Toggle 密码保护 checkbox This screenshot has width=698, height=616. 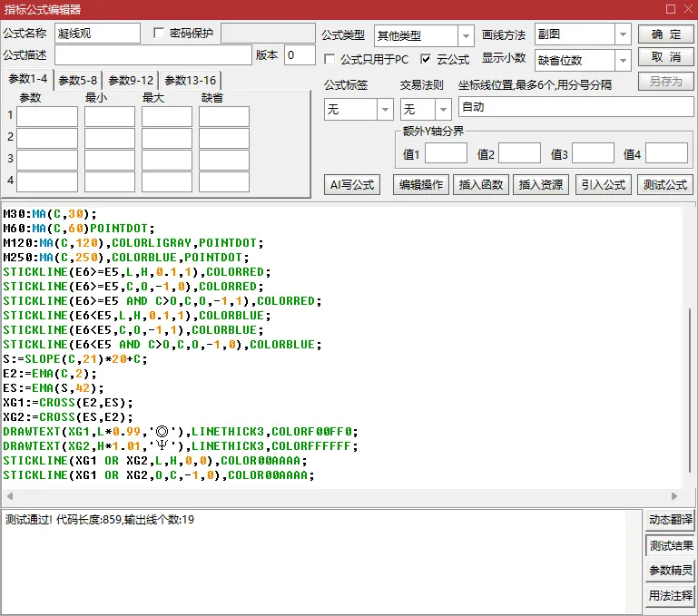(x=159, y=33)
